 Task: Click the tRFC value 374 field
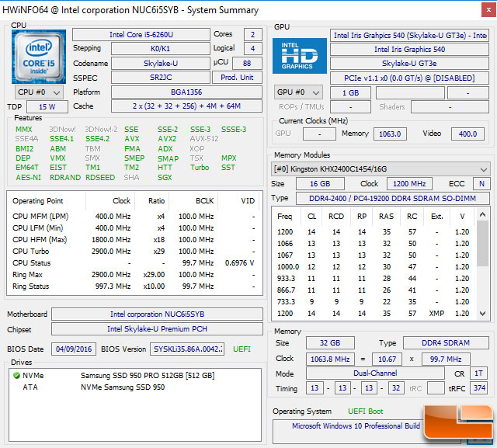pos(479,387)
